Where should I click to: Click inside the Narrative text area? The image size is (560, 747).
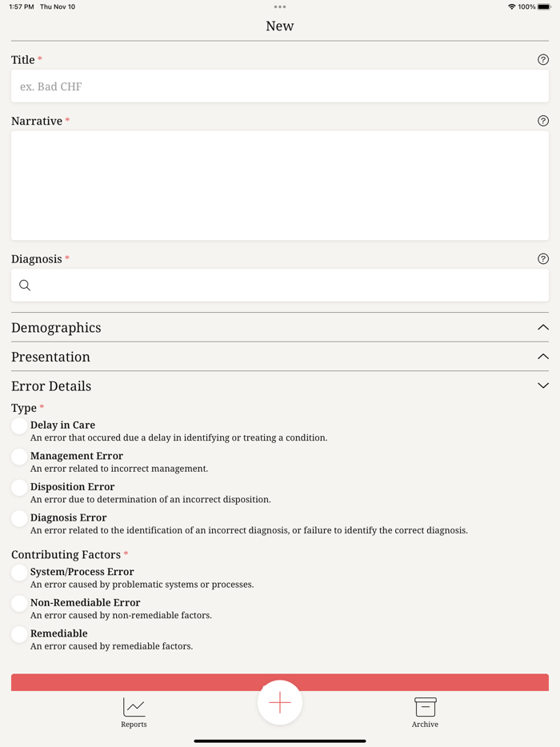click(280, 186)
